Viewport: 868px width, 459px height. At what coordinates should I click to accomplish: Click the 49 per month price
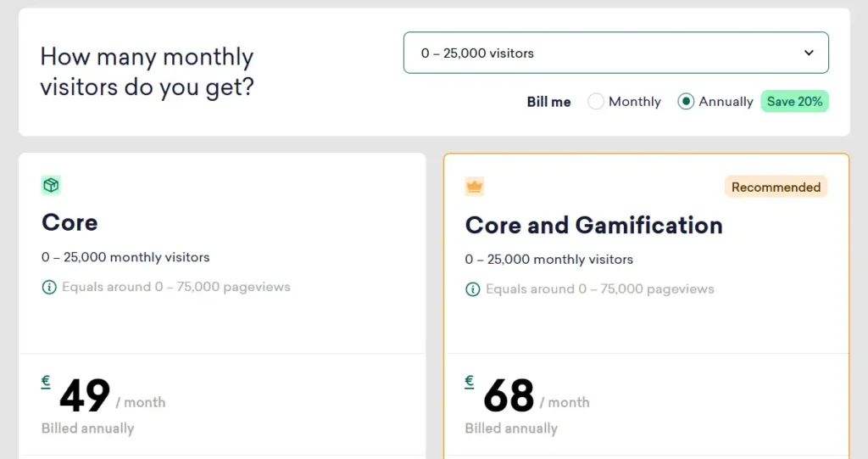pyautogui.click(x=85, y=396)
